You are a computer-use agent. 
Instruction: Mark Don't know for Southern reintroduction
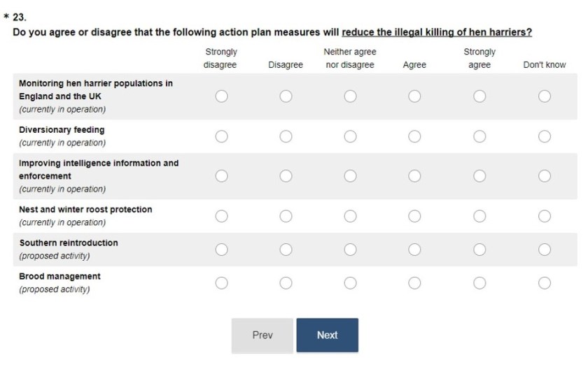click(545, 250)
